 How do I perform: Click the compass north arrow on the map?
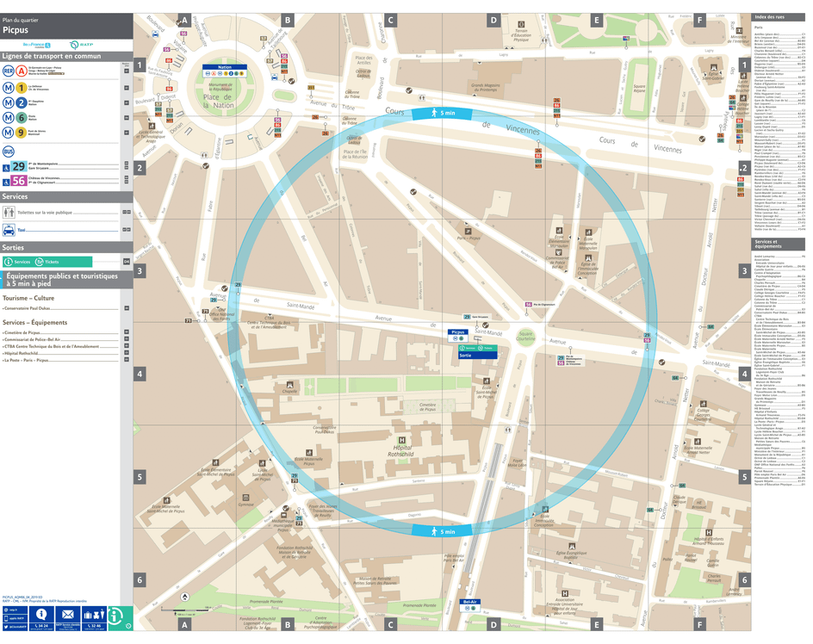click(184, 598)
